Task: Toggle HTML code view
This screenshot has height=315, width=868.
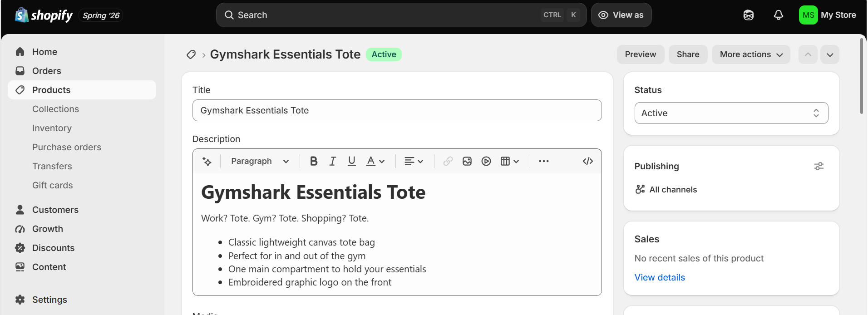Action: point(588,161)
